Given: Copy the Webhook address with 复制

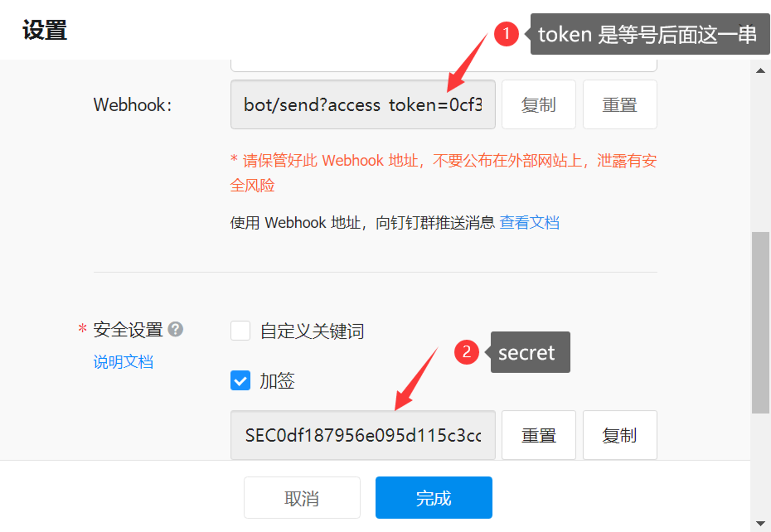Looking at the screenshot, I should pyautogui.click(x=539, y=104).
